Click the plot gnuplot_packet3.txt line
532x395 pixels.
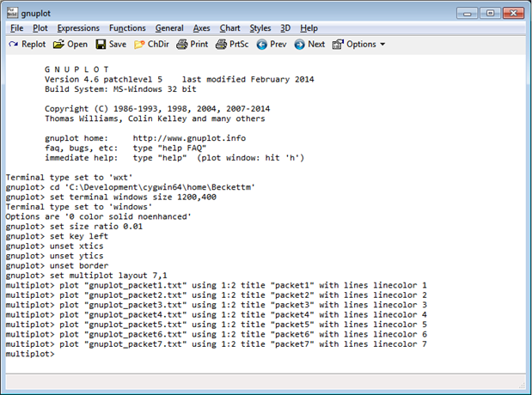[x=216, y=305]
